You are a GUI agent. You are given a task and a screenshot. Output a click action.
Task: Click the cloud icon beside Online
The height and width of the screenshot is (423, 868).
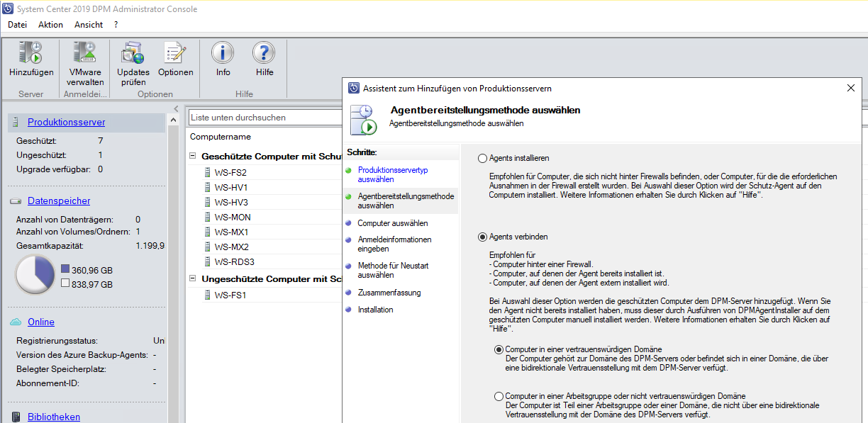pos(16,322)
